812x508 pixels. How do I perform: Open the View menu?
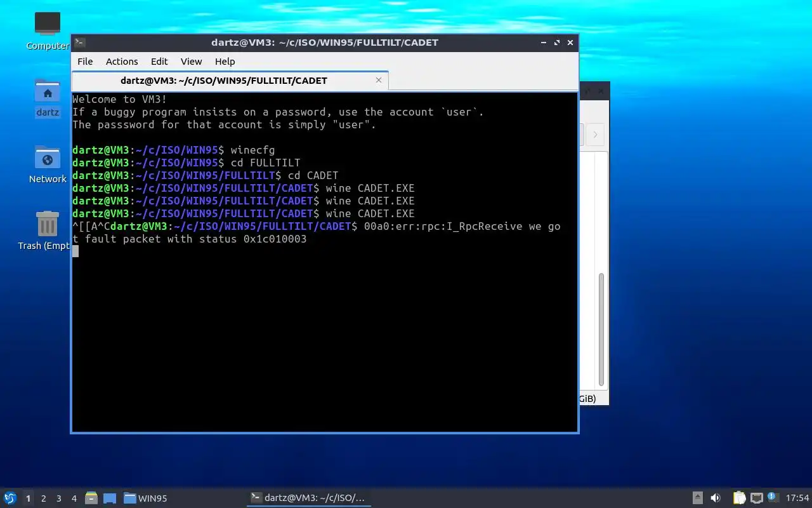pos(191,62)
